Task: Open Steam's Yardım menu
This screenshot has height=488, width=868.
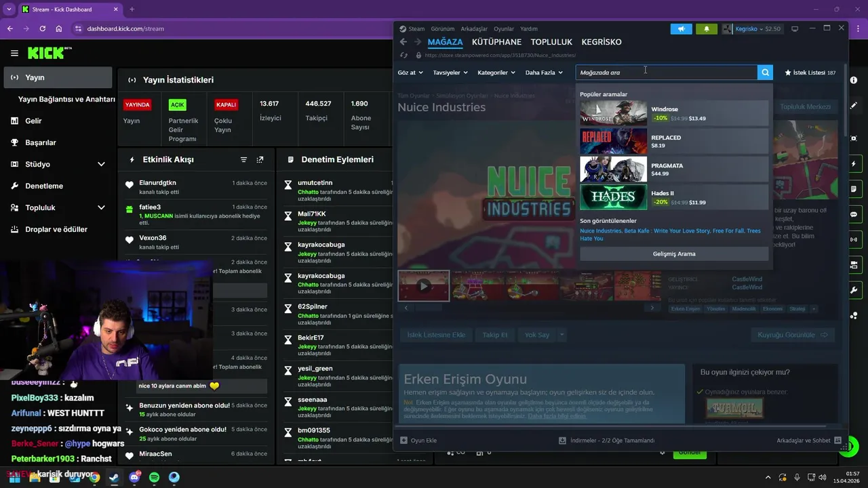Action: coord(528,29)
